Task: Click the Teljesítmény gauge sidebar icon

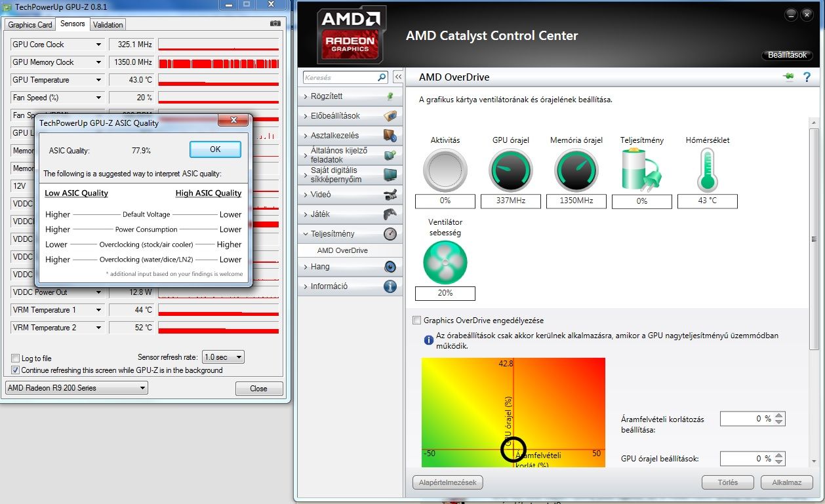Action: coord(390,234)
